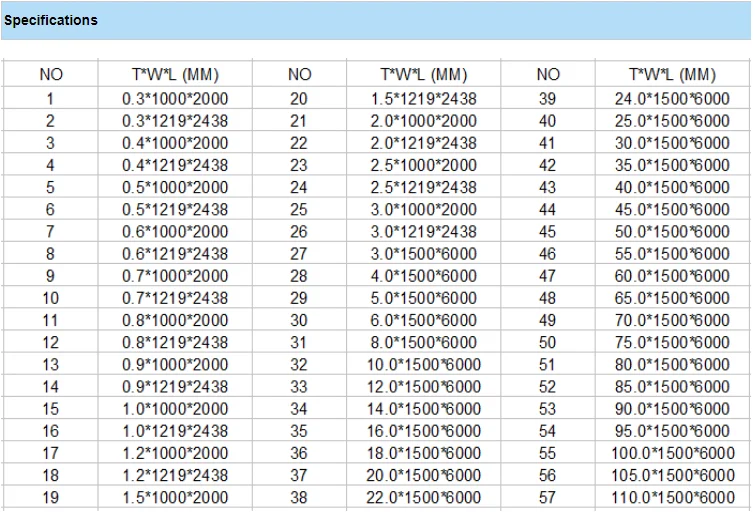Click cell 70.0*1500*6000
Viewport: 755px width, 513px height.
coord(672,320)
